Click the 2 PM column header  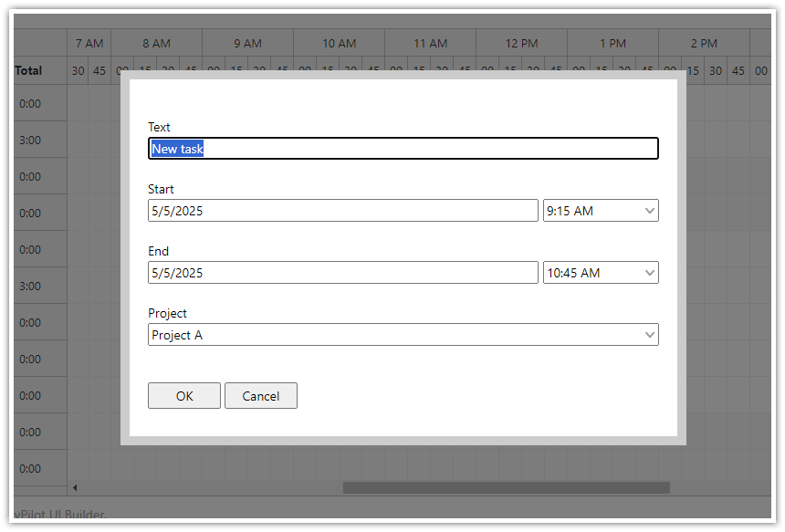(704, 43)
